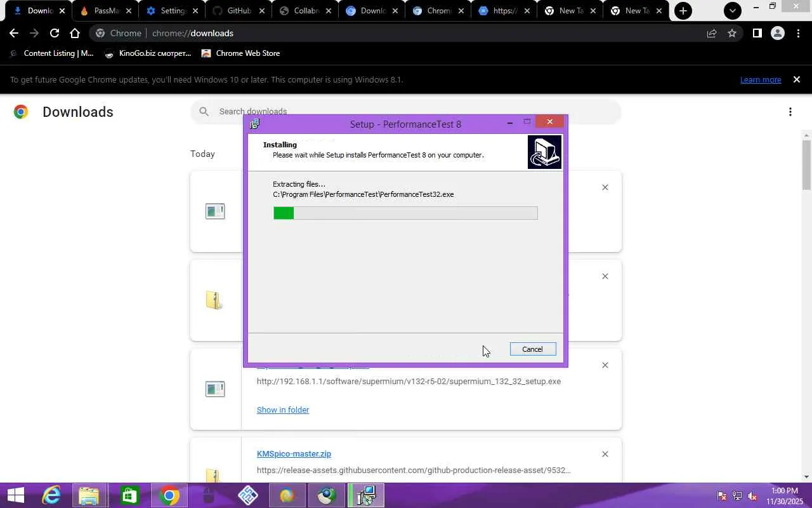
Task: Open the Content Listing bookmark
Action: click(x=52, y=53)
